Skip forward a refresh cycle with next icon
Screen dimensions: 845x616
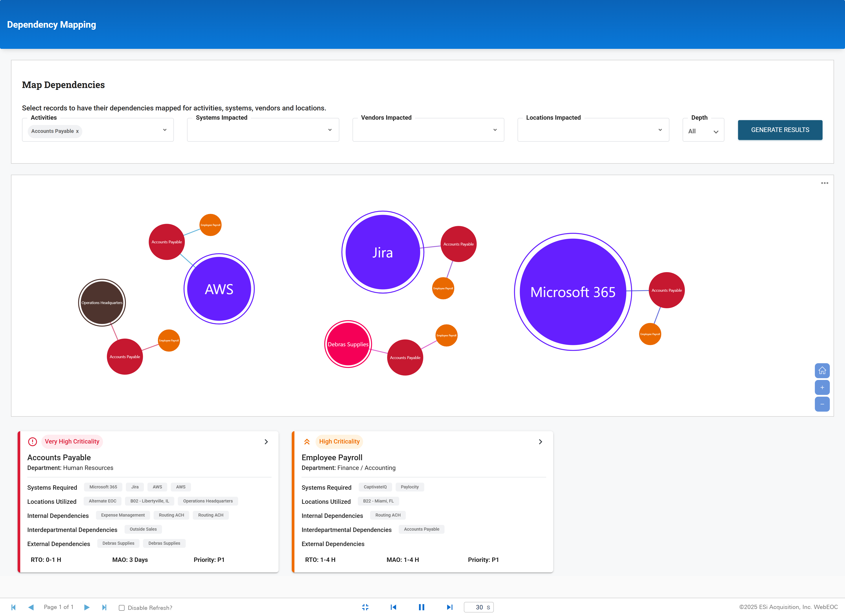point(450,607)
